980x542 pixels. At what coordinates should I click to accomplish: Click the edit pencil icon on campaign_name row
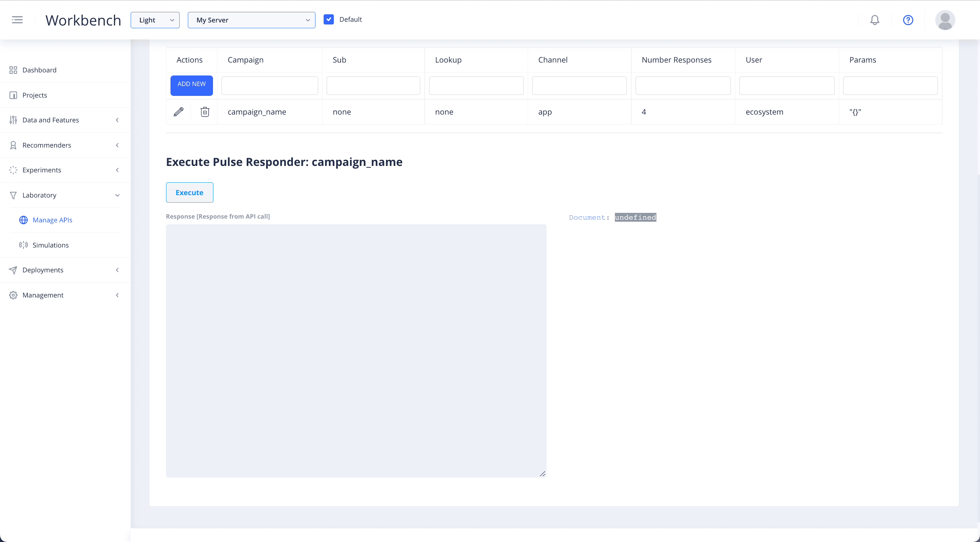click(x=178, y=112)
